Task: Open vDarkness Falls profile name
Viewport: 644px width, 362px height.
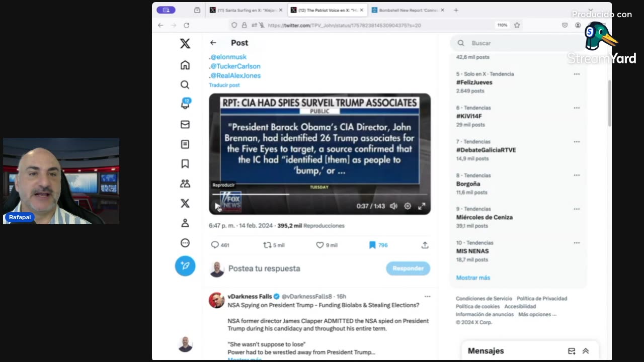Action: (x=250, y=297)
